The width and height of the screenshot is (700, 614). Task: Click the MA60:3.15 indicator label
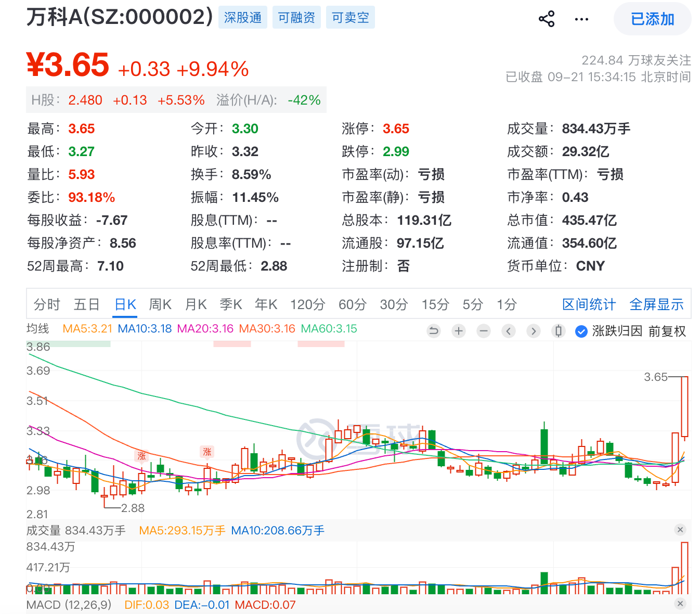(x=329, y=329)
